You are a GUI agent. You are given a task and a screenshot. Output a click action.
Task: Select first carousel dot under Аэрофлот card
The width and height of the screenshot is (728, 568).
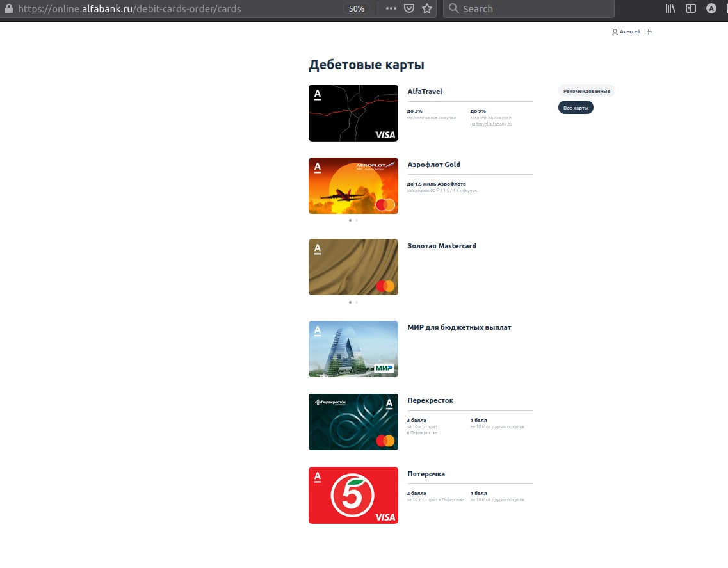click(350, 220)
